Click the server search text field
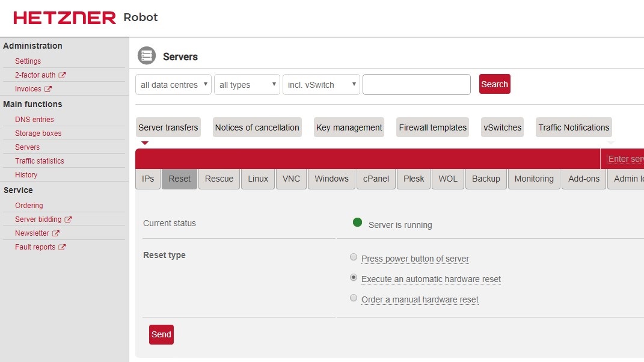Viewport: 644px width, 362px height. pos(417,85)
